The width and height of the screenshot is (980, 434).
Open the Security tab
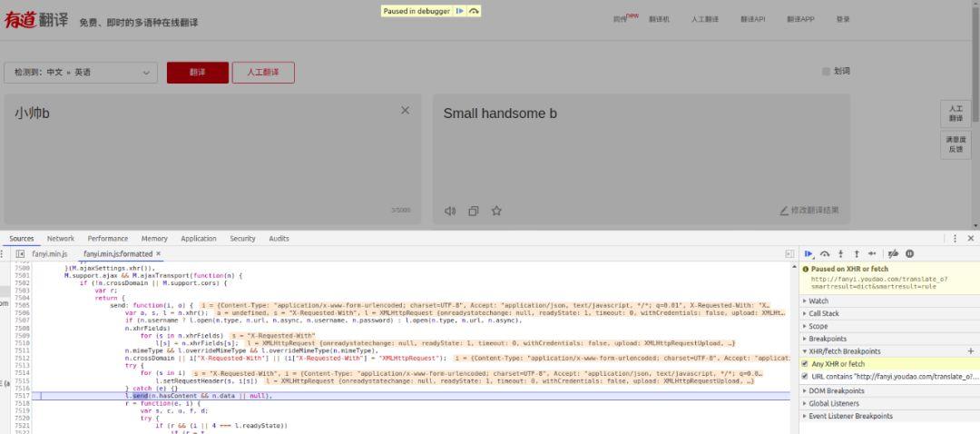(242, 239)
